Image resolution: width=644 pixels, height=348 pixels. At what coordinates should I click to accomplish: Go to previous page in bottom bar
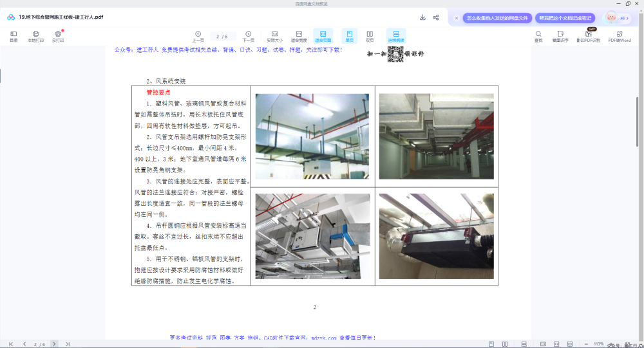coord(24,344)
